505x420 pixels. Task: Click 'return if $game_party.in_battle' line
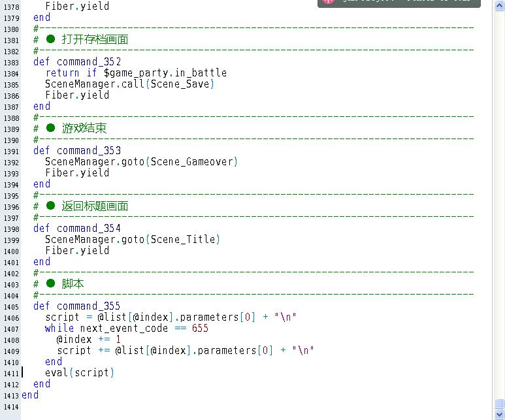coord(136,73)
